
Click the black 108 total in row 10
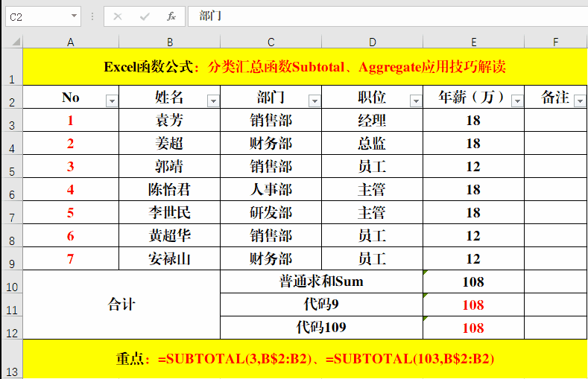tap(474, 281)
